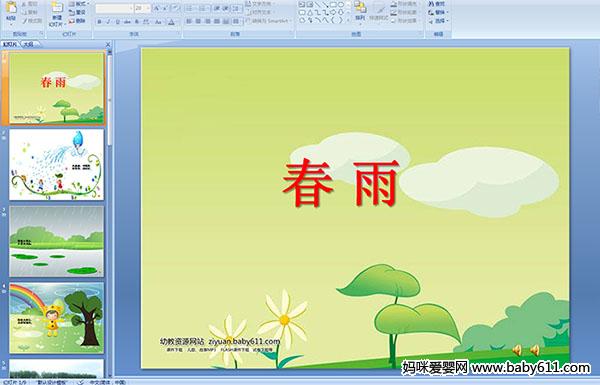Select the oval shape in the shapes gallery

point(341,5)
